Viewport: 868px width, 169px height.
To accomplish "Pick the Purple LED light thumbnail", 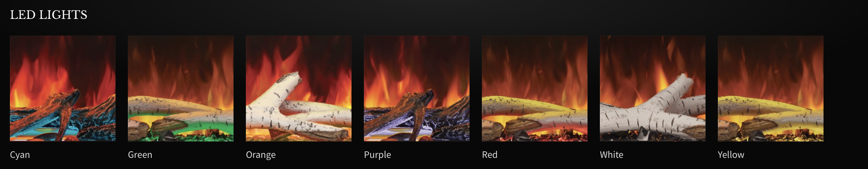I will coord(416,89).
